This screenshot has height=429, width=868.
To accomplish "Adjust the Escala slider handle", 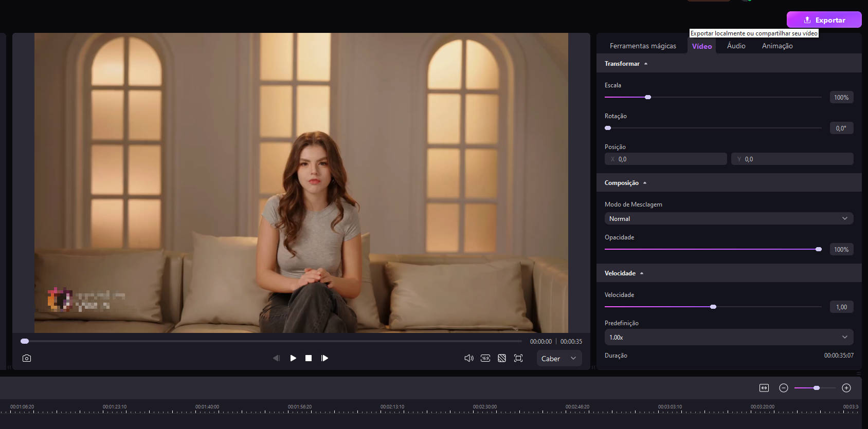I will pyautogui.click(x=648, y=97).
